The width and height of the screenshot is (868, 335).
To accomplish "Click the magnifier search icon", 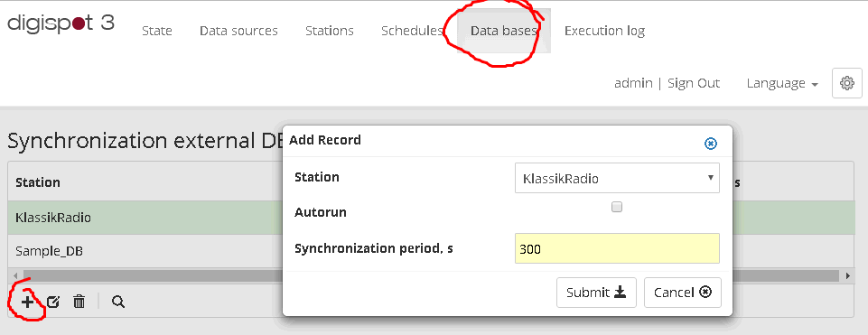I will [118, 302].
